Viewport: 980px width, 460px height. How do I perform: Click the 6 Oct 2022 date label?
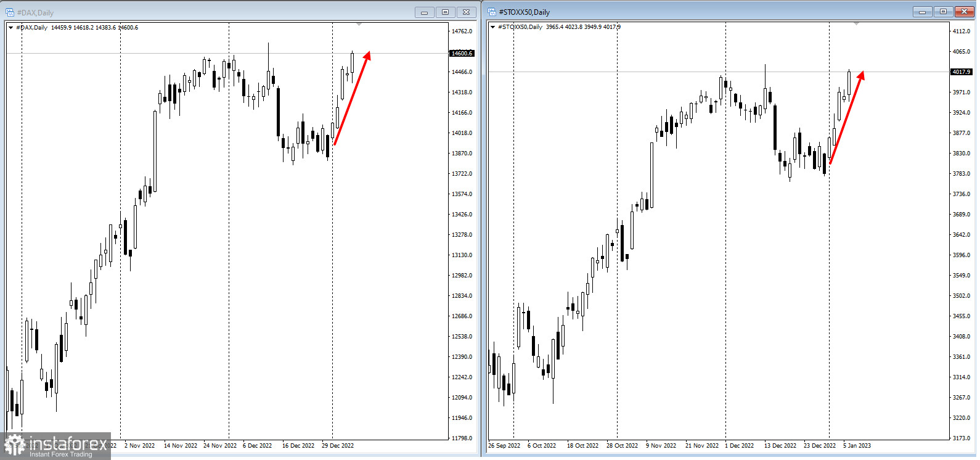(542, 446)
